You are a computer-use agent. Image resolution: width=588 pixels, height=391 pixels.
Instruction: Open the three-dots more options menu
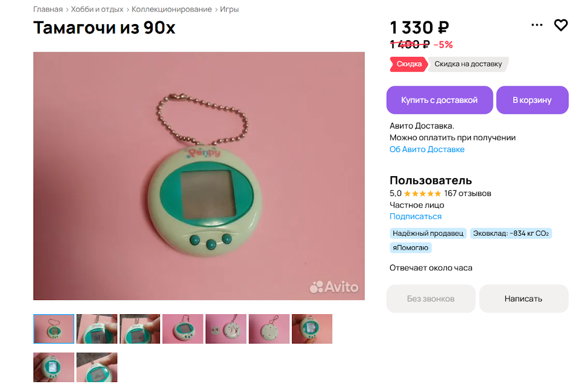[537, 25]
